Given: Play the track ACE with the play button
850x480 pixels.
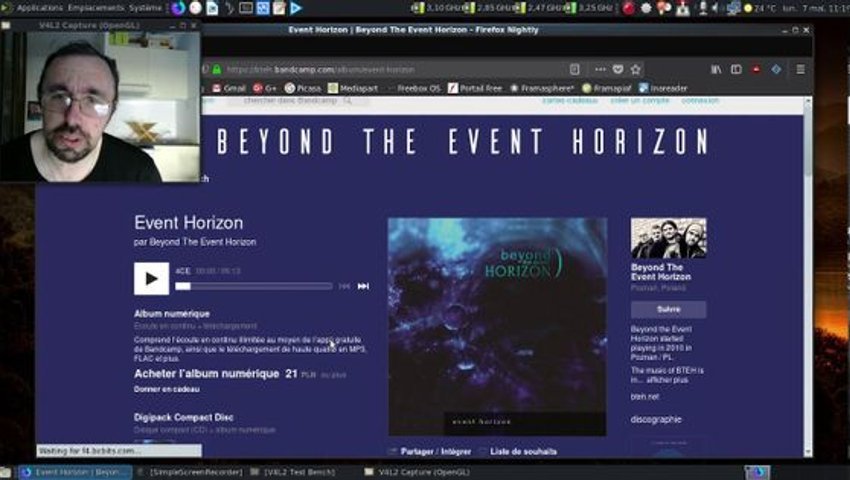Looking at the screenshot, I should tap(151, 278).
